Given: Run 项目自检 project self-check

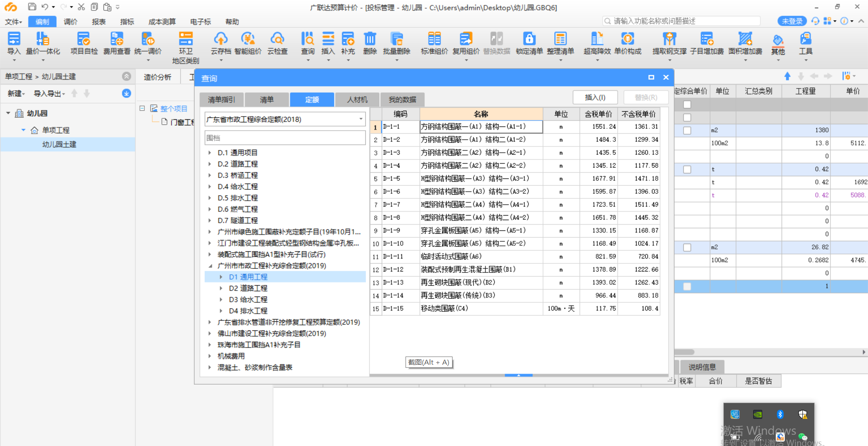Looking at the screenshot, I should (x=84, y=44).
